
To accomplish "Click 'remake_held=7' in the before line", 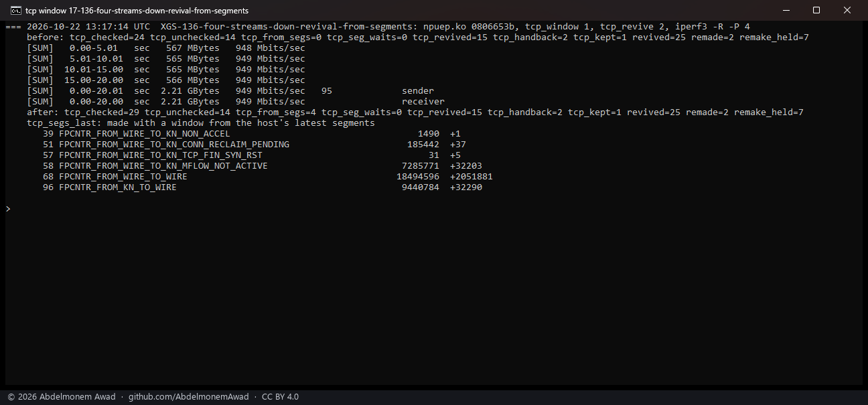I will (774, 37).
